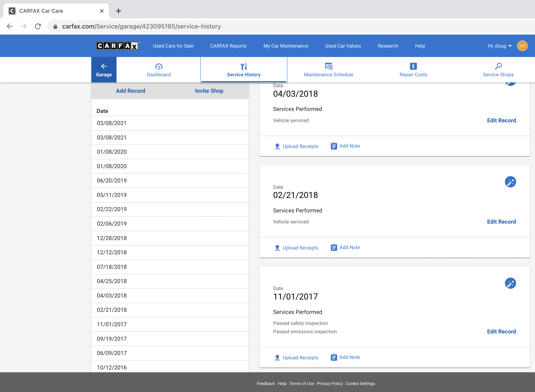Open the Research menu
This screenshot has height=392, width=535.
(x=388, y=46)
